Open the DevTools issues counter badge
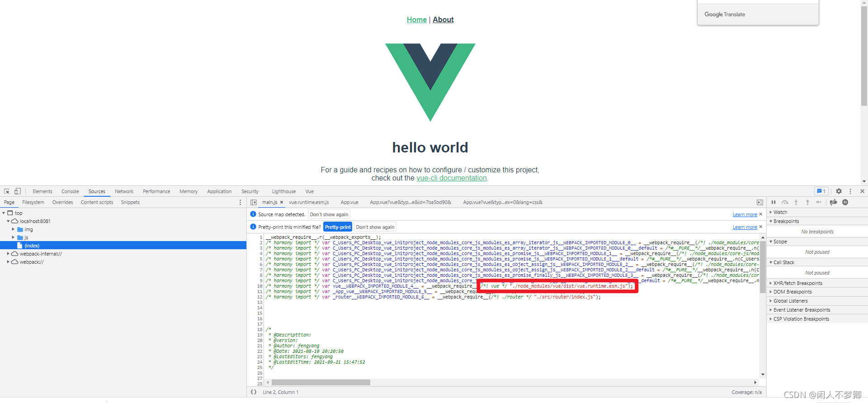This screenshot has width=868, height=403. click(821, 191)
